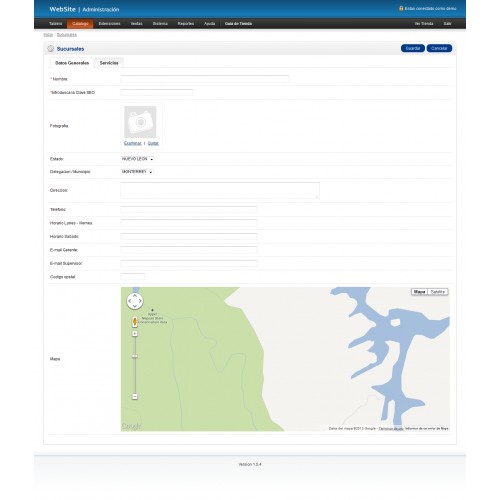
Task: Click the map pan control circle
Action: click(x=135, y=301)
